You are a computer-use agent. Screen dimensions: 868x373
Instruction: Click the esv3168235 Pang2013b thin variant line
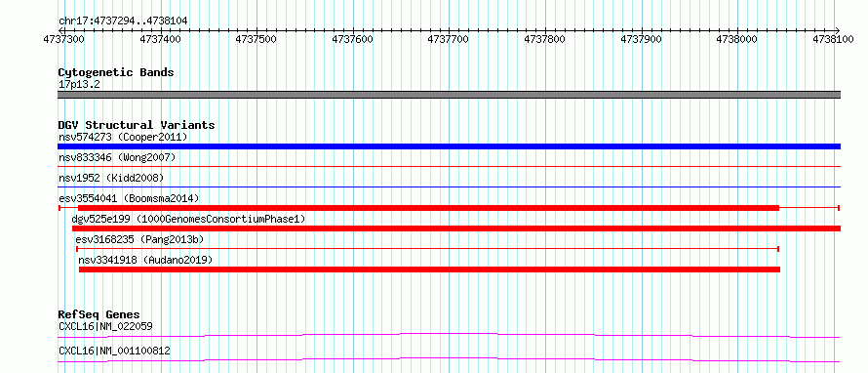tap(427, 249)
